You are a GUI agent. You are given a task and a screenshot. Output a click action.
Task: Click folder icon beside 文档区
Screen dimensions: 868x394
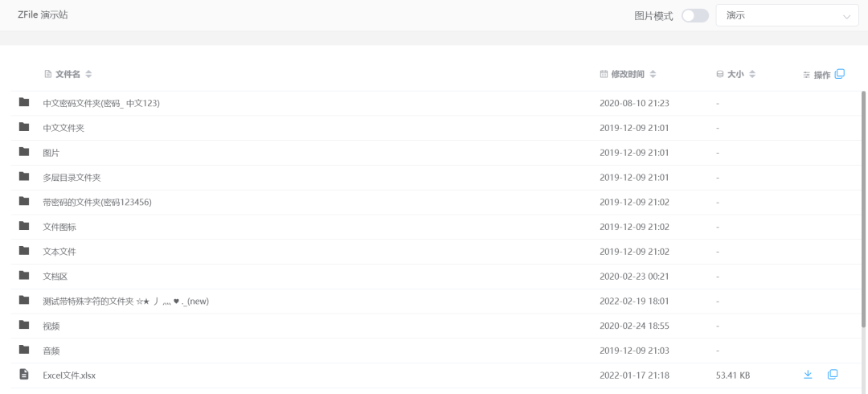point(24,276)
